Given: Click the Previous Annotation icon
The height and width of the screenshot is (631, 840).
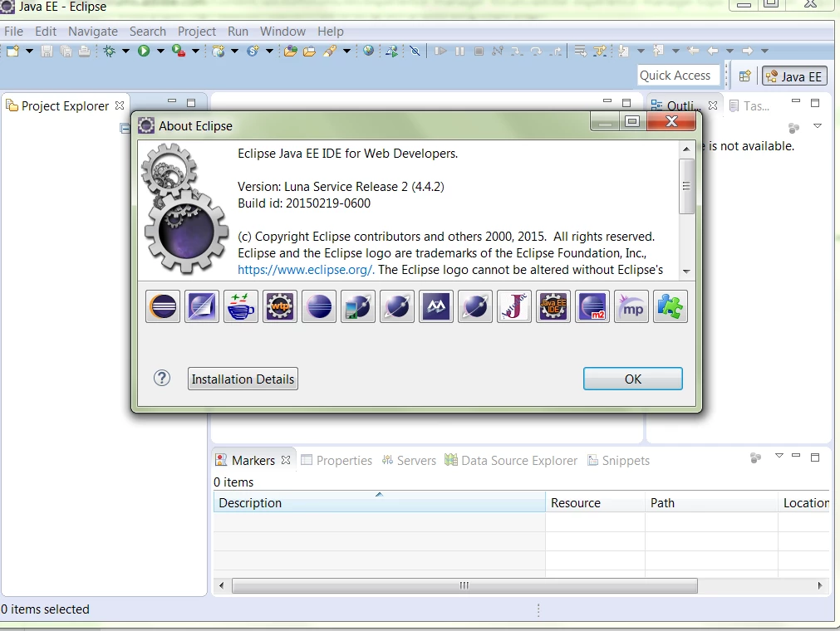Looking at the screenshot, I should [x=658, y=51].
